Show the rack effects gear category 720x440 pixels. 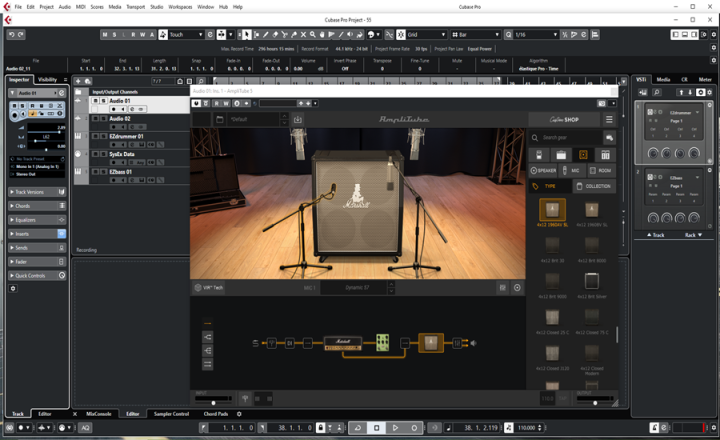605,154
